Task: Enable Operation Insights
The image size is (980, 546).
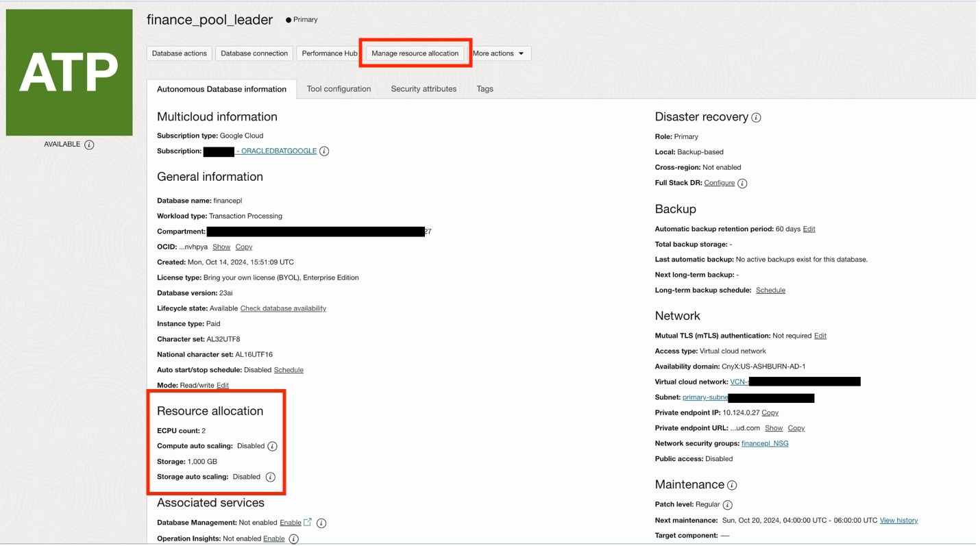Action: [x=274, y=539]
